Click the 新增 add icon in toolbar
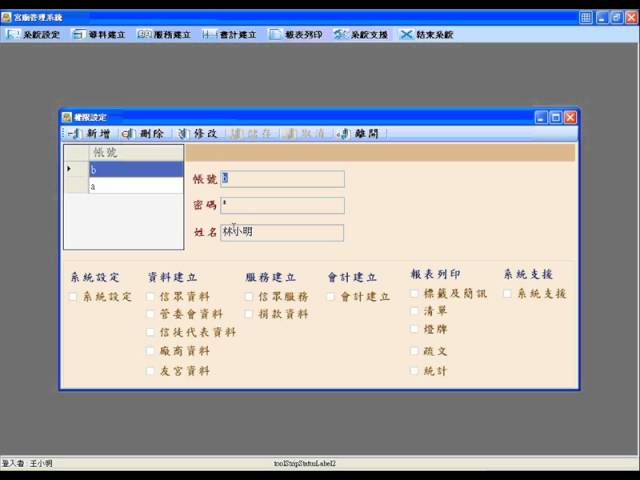The image size is (640, 480). [75, 133]
